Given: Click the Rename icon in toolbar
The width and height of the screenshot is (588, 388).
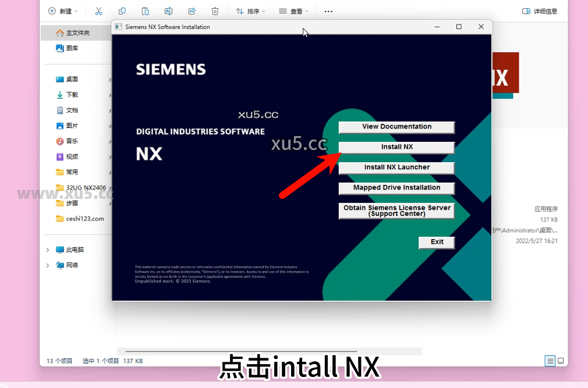Looking at the screenshot, I should click(168, 10).
